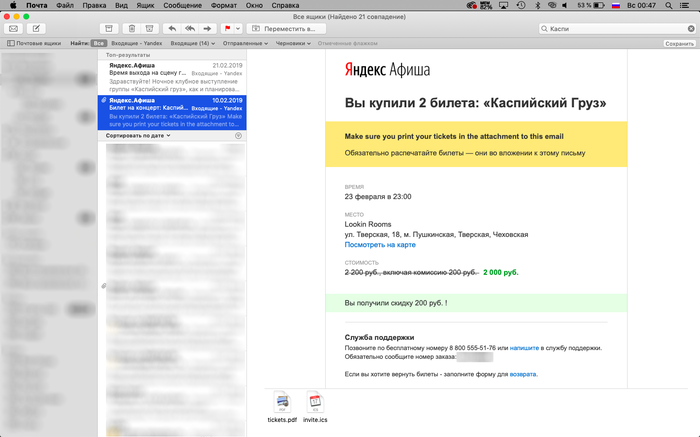This screenshot has width=700, height=437.
Task: Open the 21.02.2019 Яндекс.Афиша message
Action: (172, 77)
